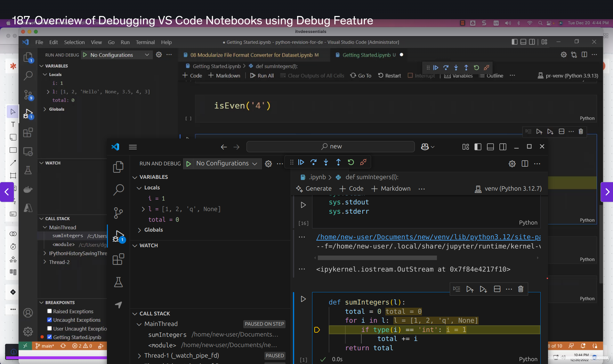Toggle Raised Exceptions breakpoint checkbox
Image resolution: width=613 pixels, height=364 pixels.
tap(49, 311)
